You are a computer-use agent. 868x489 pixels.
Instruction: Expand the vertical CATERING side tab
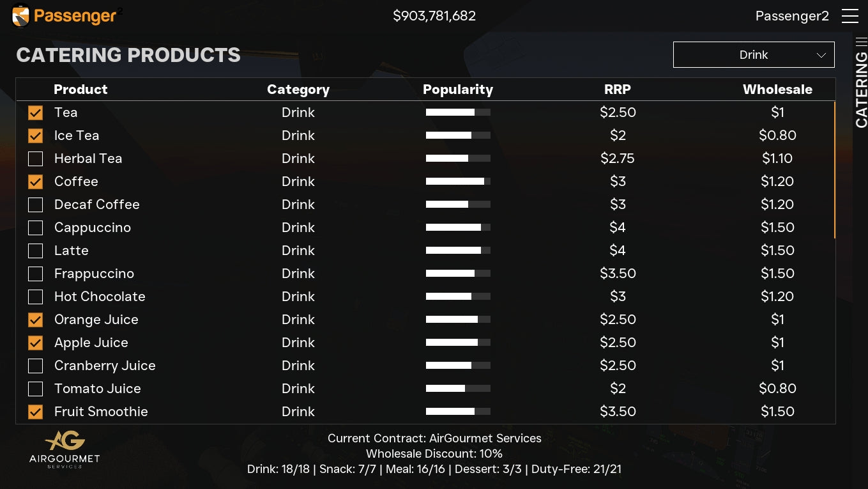tap(861, 89)
